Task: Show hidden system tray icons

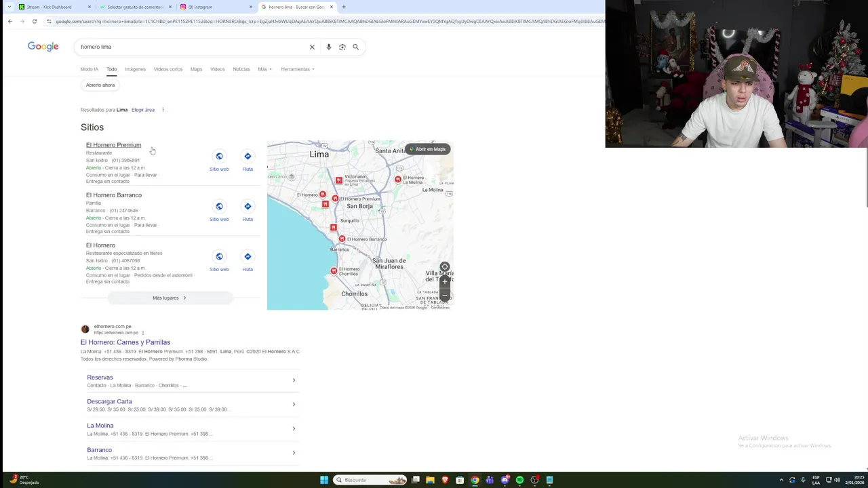Action: [781, 480]
